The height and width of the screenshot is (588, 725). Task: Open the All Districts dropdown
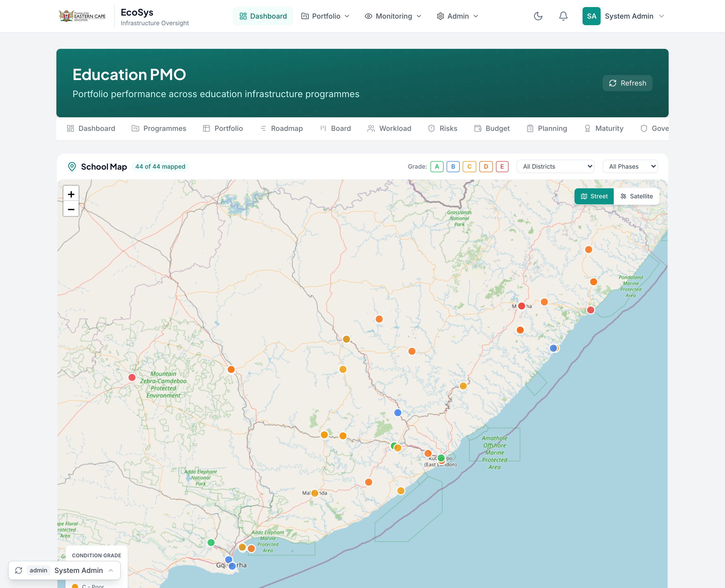point(555,166)
